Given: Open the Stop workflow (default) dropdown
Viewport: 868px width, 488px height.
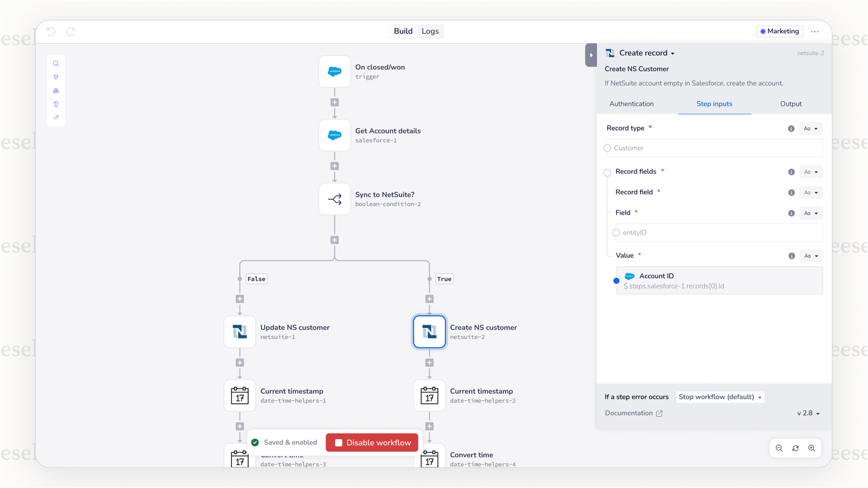Looking at the screenshot, I should (x=720, y=397).
